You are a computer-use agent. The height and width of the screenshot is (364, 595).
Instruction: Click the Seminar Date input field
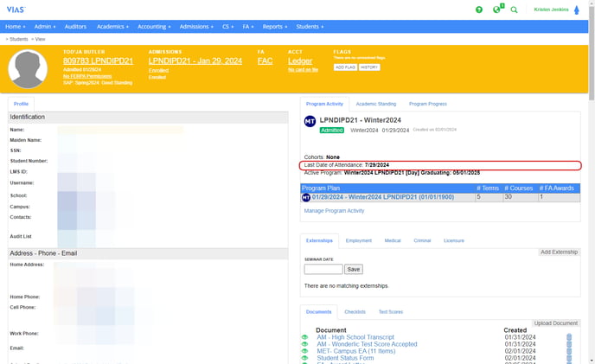(323, 269)
